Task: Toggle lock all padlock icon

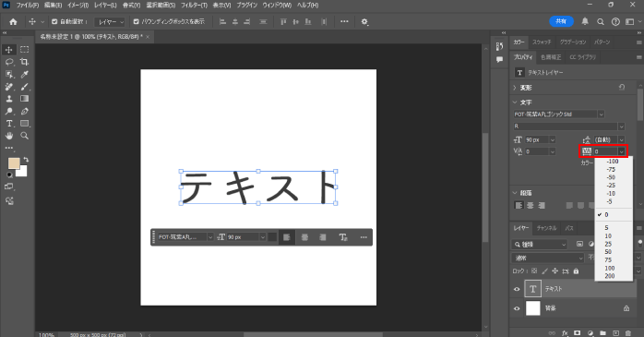Action: (576, 271)
